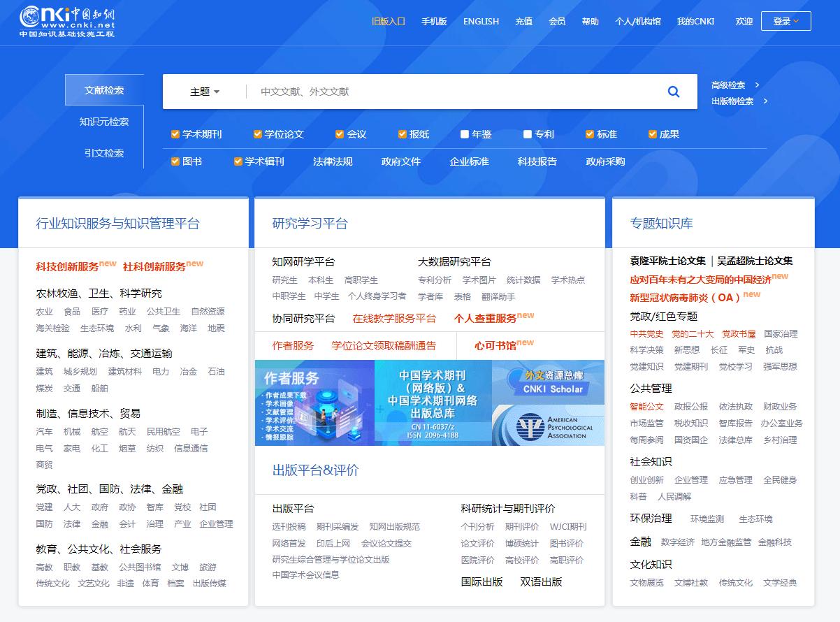Expand the 登录 dropdown
This screenshot has height=622, width=840.
tap(785, 20)
